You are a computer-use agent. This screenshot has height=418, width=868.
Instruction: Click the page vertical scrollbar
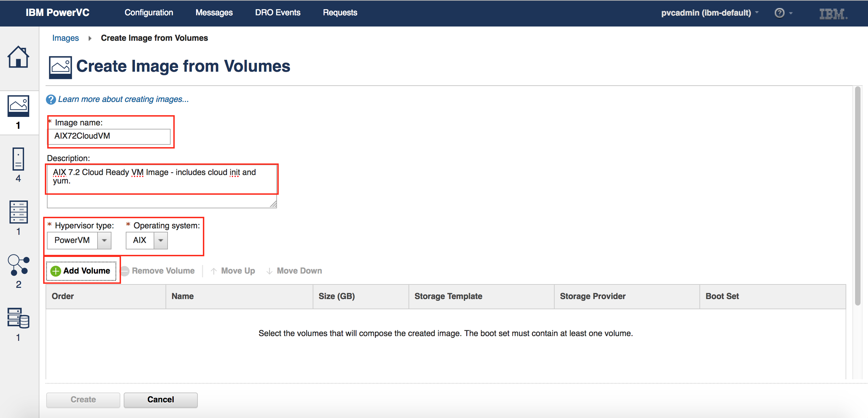click(857, 196)
